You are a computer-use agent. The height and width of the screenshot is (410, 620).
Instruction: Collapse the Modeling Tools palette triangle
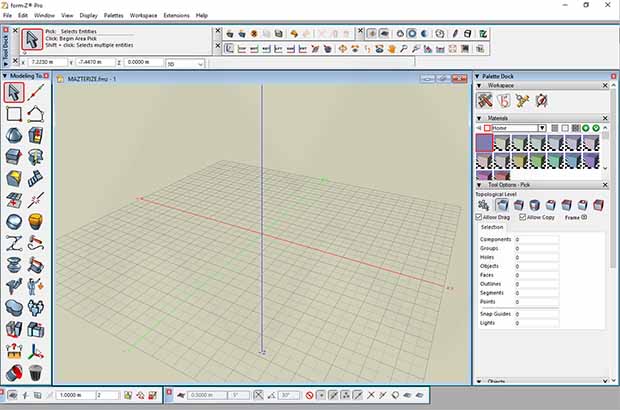5,76
